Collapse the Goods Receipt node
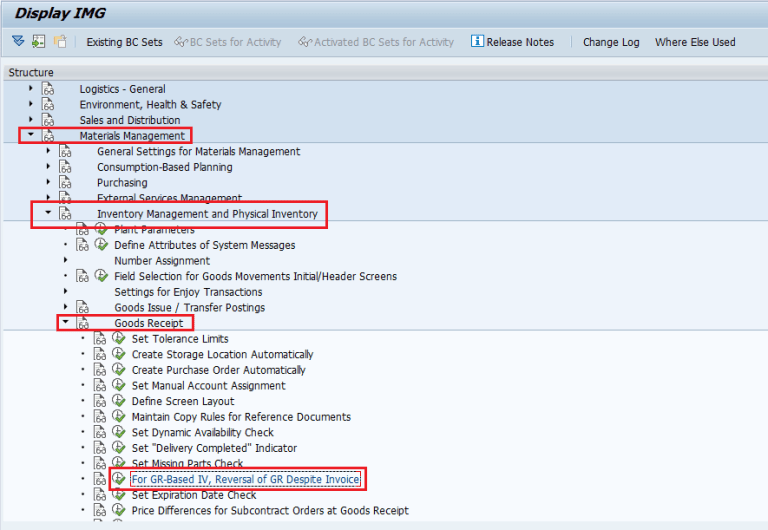Screen dimensions: 768x530 tap(65, 322)
